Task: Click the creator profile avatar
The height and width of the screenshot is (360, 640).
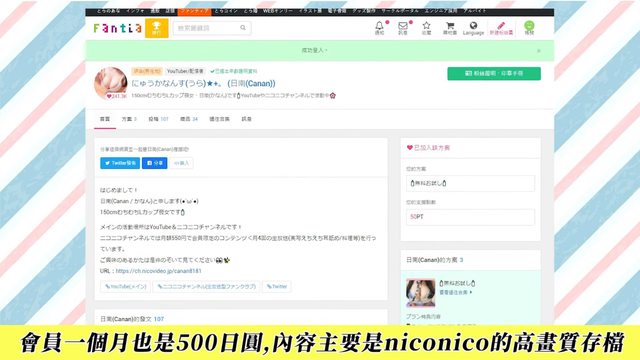Action: (x=111, y=83)
